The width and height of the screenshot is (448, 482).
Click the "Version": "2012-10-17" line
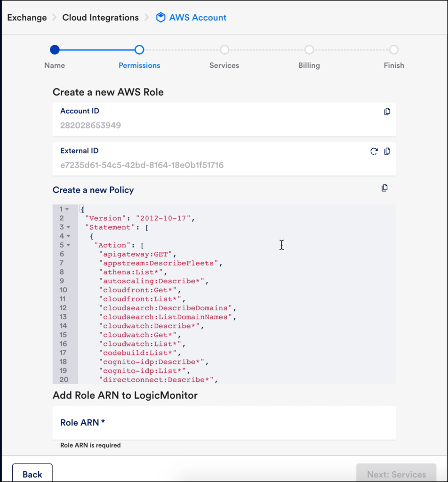[x=140, y=218]
